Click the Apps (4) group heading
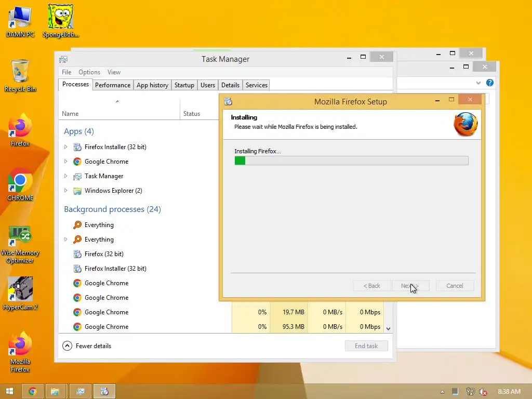The image size is (532, 399). (79, 131)
